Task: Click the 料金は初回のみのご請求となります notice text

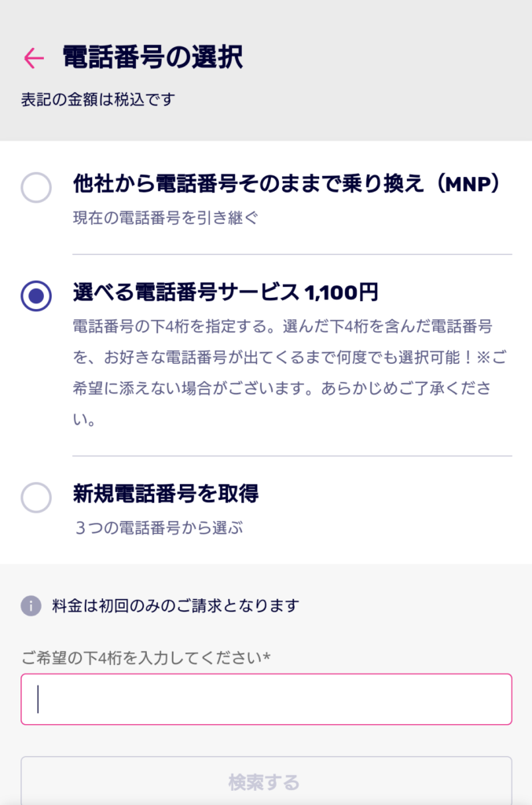Action: point(175,605)
